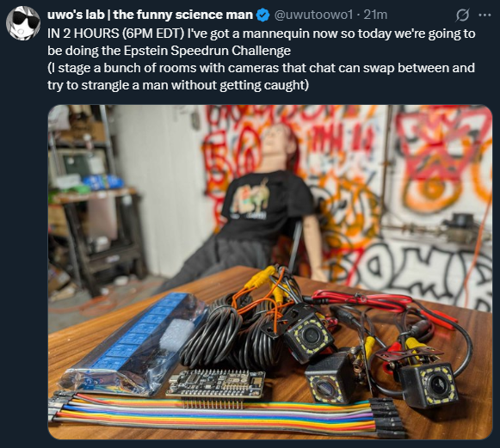The height and width of the screenshot is (448, 500).
Task: Click the red alligator clip leads
Action: tap(383, 306)
